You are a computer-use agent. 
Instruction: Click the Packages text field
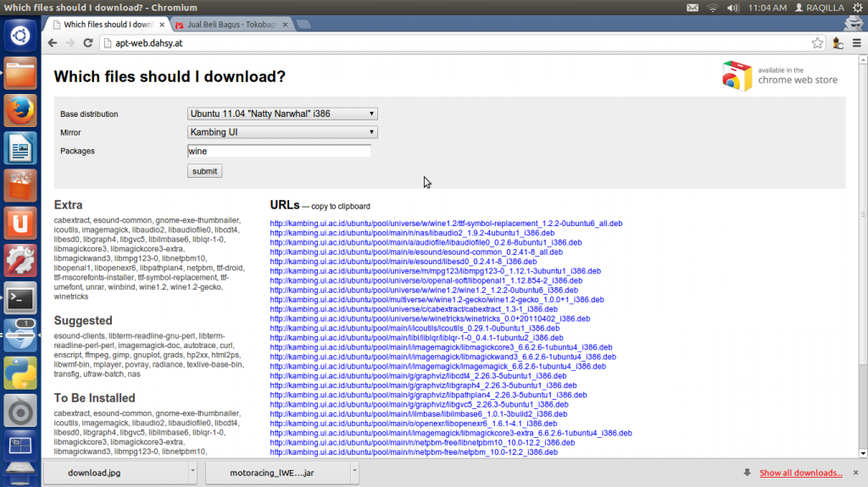coord(279,151)
